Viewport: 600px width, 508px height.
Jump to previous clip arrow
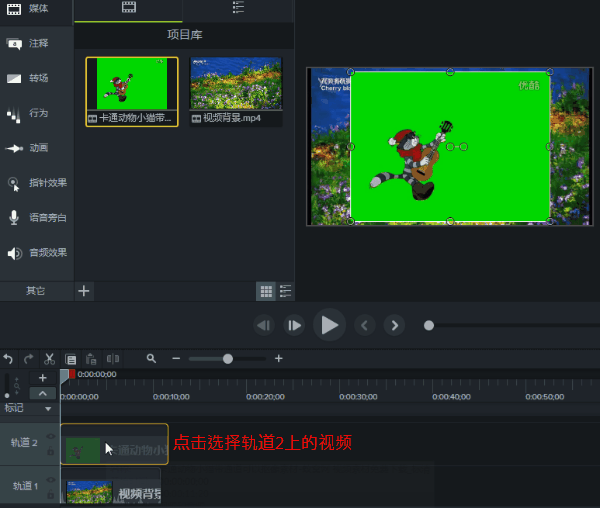coord(365,326)
